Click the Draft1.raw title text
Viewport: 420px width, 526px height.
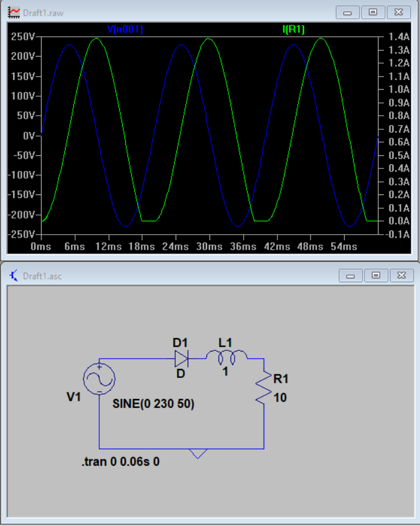43,13
